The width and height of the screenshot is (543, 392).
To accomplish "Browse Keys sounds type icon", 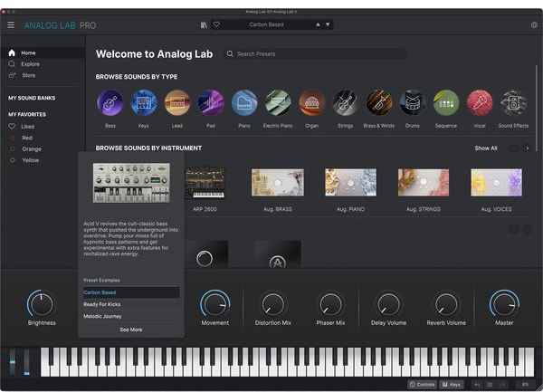I will coord(144,102).
